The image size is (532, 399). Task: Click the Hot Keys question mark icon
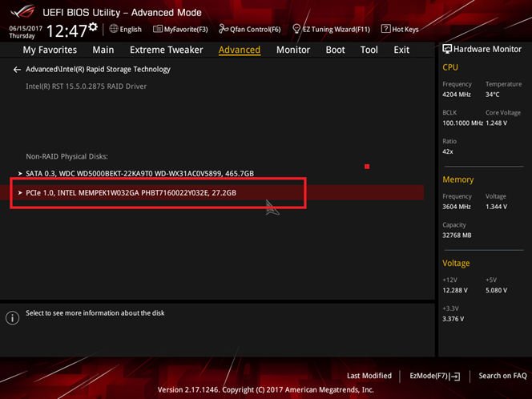click(385, 29)
